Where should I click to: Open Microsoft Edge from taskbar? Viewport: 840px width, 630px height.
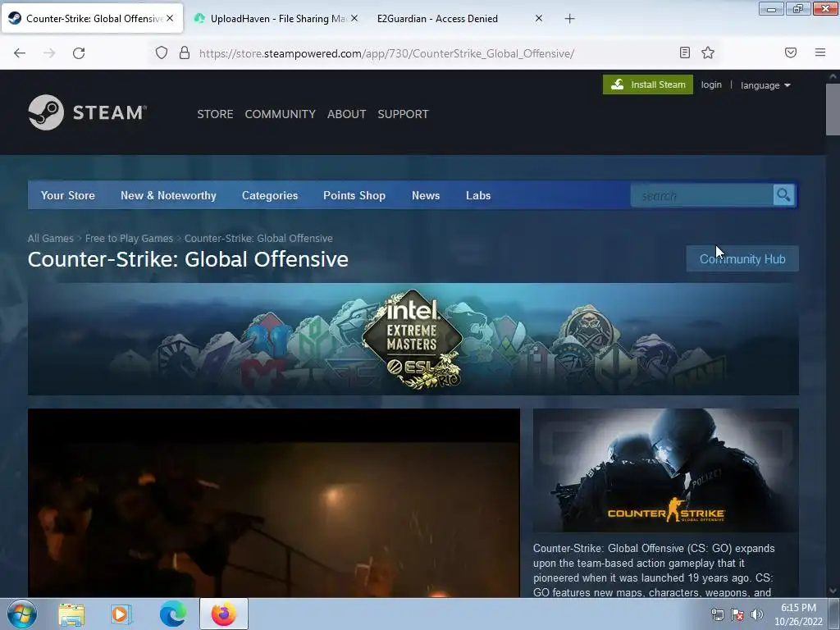pos(172,614)
